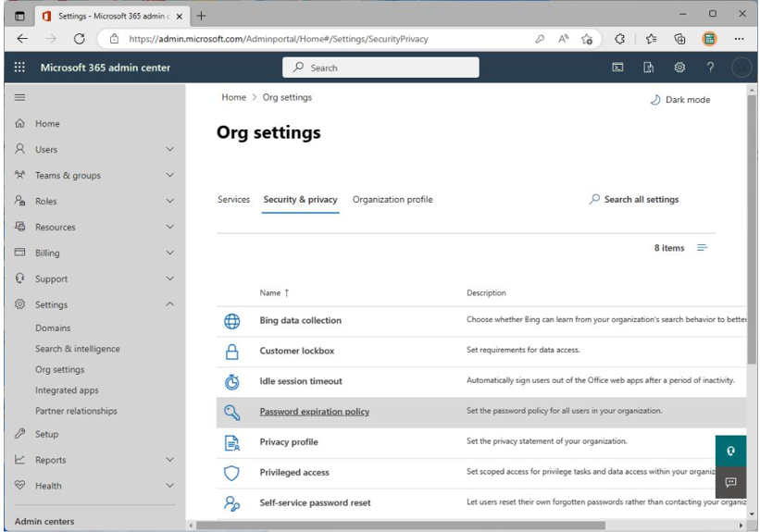Click Read aloud icon in address bar
Viewport: 760px width, 532px height.
point(563,39)
